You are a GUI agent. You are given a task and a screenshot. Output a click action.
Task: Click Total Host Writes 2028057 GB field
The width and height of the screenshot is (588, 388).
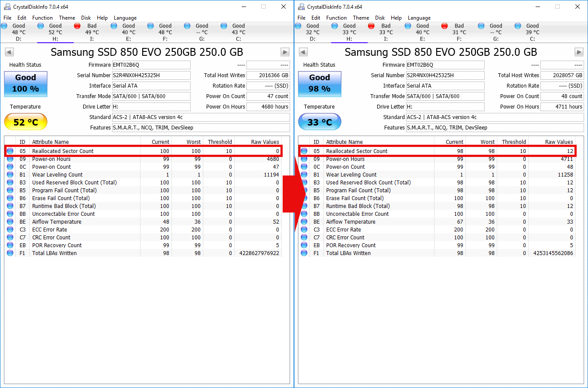pos(562,75)
